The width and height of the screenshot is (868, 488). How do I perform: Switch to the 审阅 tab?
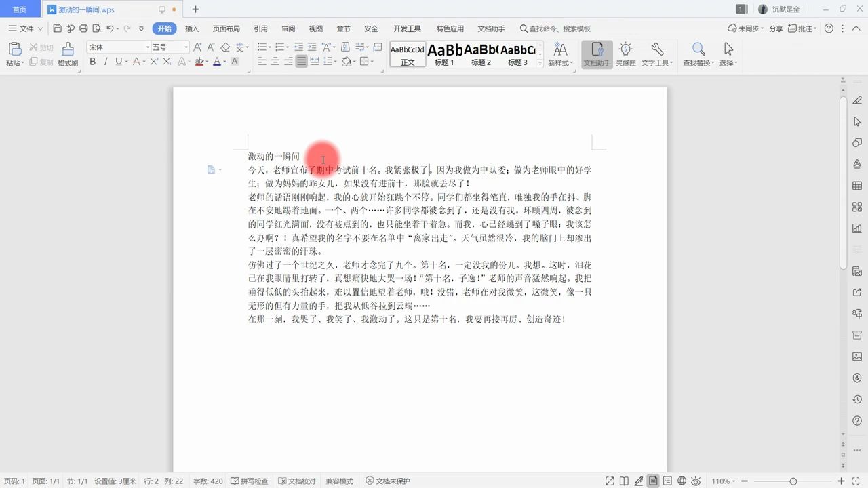[288, 28]
